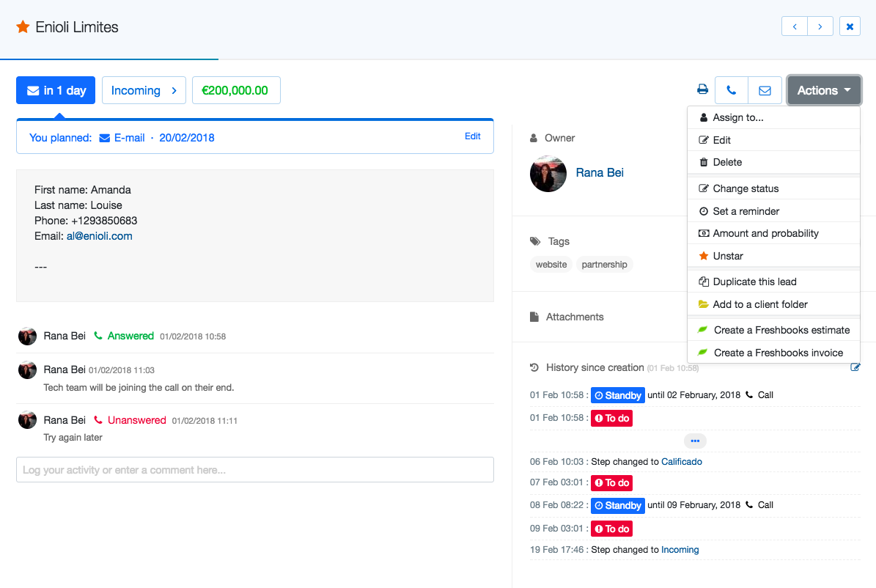Screen dimensions: 876x588
Task: Click the envelope email icon button
Action: 765,90
